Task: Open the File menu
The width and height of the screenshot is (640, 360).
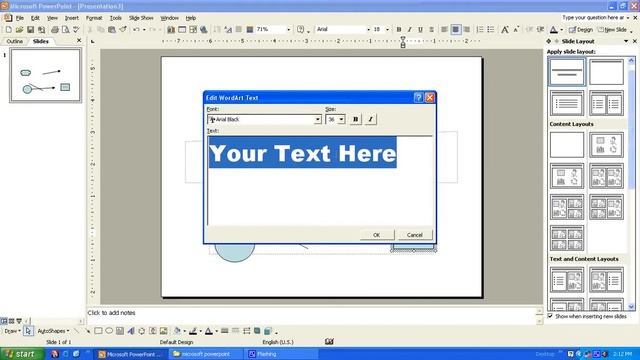Action: click(x=20, y=18)
